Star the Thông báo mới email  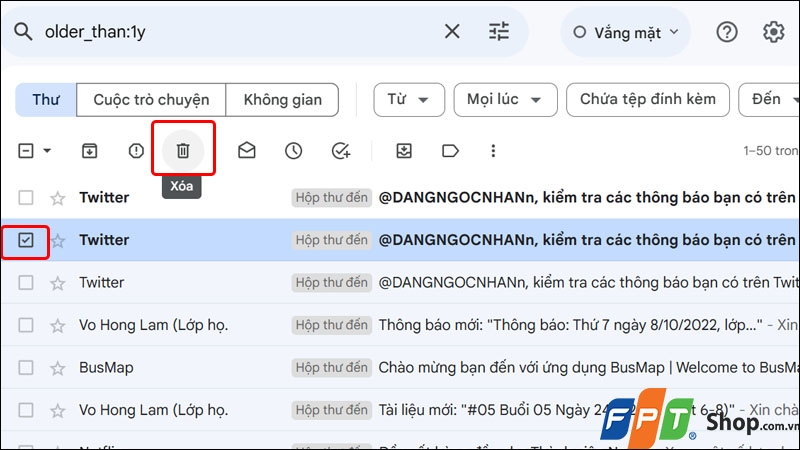click(x=58, y=326)
